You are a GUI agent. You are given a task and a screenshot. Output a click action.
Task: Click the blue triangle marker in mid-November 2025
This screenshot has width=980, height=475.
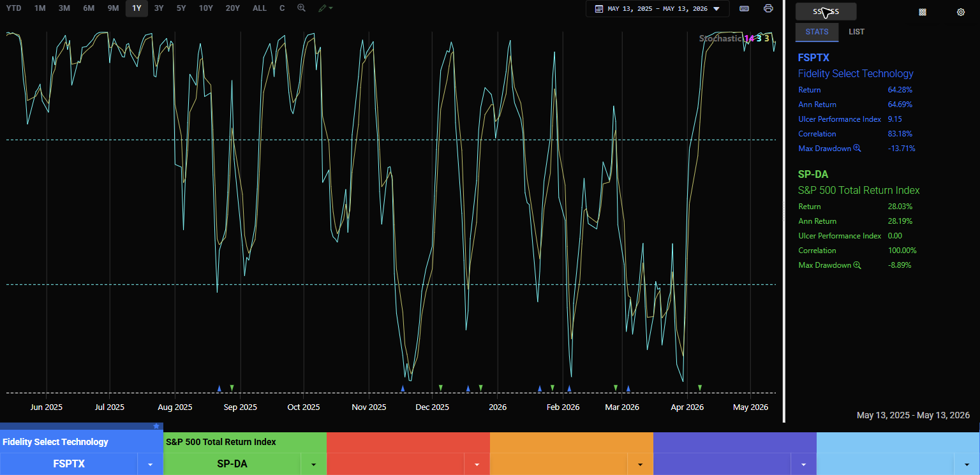[403, 388]
